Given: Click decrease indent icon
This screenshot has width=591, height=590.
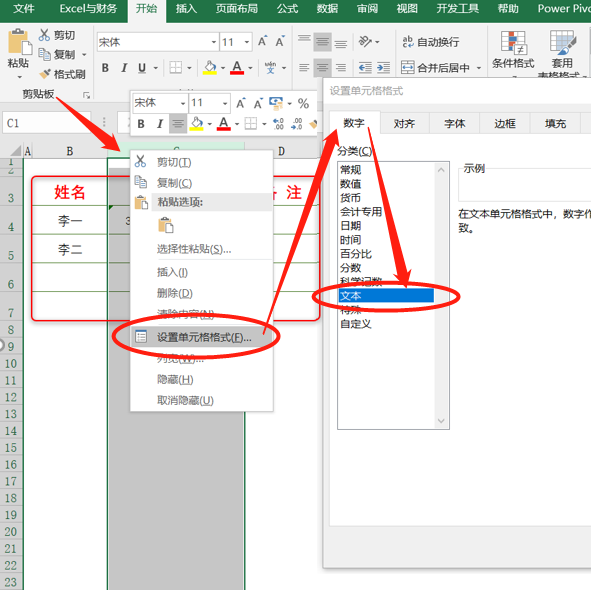Looking at the screenshot, I should (x=365, y=68).
